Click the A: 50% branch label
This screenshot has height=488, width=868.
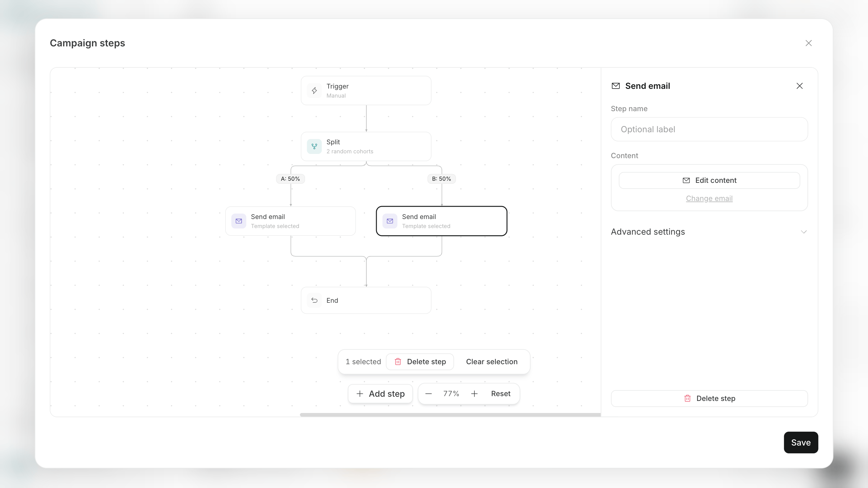[x=291, y=179]
